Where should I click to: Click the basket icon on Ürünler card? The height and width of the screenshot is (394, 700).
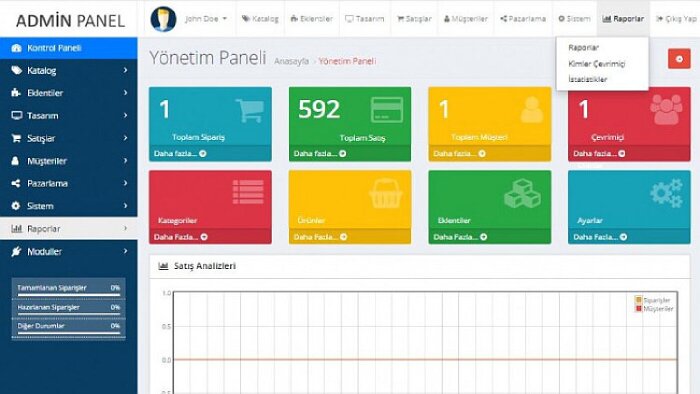pyautogui.click(x=386, y=193)
